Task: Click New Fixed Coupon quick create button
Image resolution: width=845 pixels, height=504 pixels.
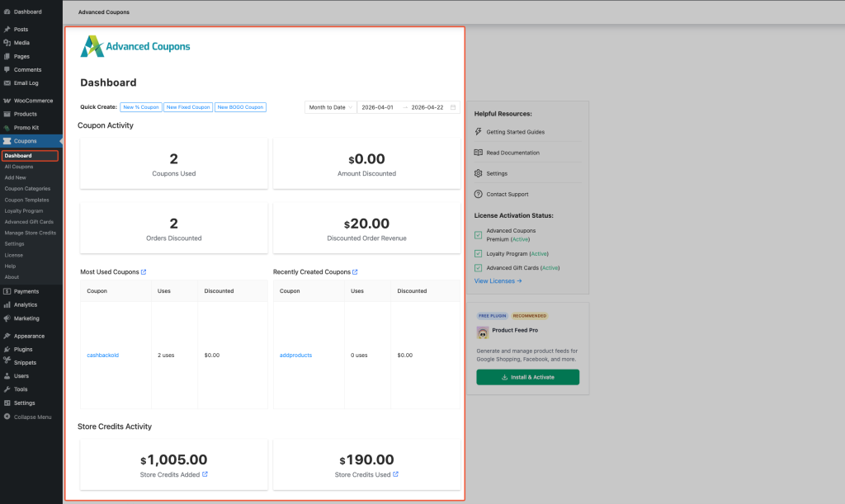Action: point(188,107)
